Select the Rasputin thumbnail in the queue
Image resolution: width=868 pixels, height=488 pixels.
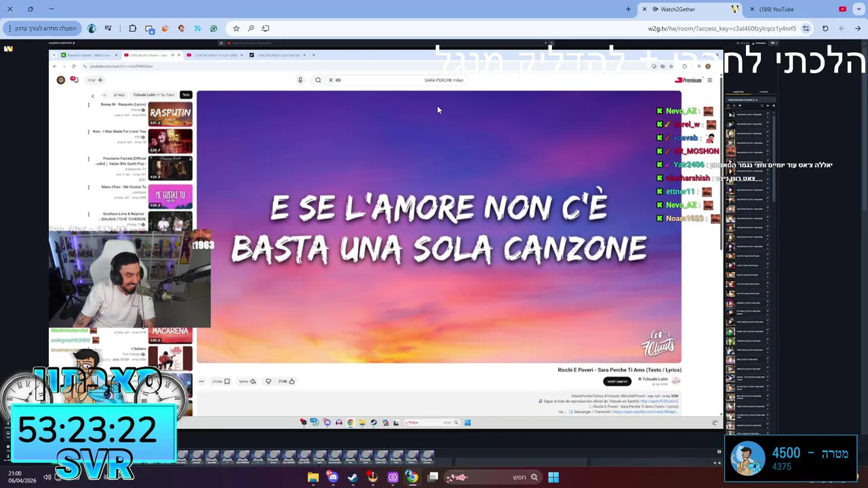click(170, 114)
